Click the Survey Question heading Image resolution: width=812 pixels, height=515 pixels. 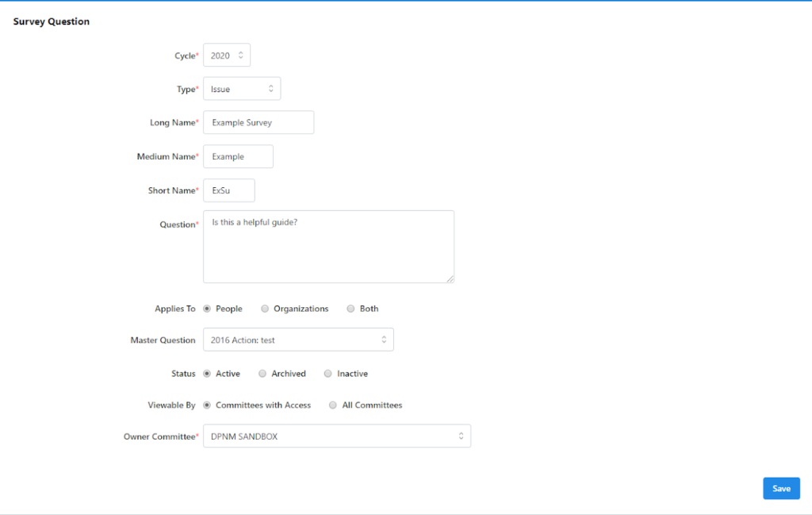(x=52, y=21)
